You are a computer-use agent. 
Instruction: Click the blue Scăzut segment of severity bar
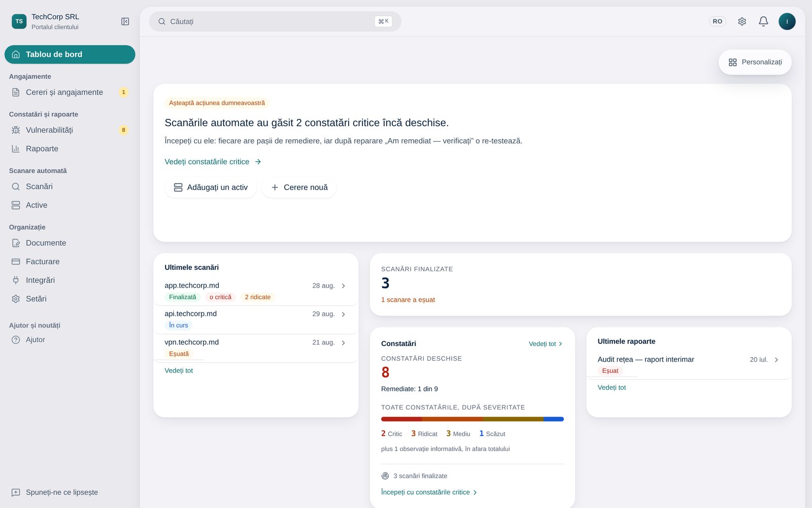pos(554,419)
